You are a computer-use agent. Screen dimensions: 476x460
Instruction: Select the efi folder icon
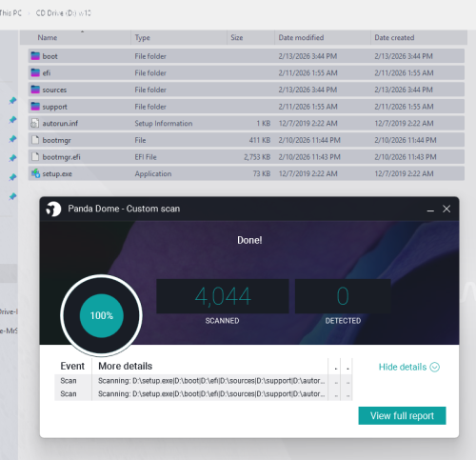pos(35,73)
